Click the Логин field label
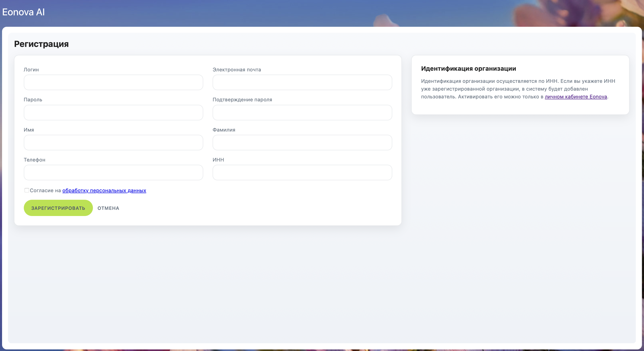This screenshot has width=644, height=351. 31,70
